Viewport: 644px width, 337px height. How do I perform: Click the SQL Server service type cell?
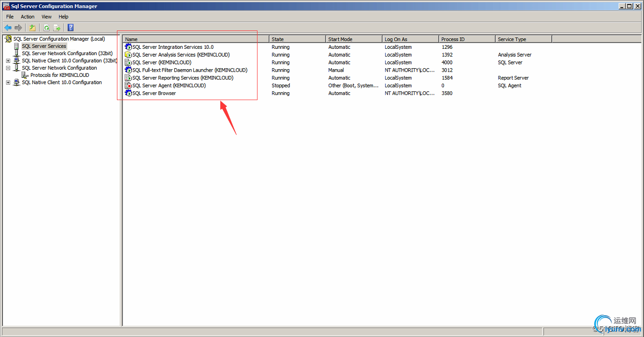click(x=510, y=62)
